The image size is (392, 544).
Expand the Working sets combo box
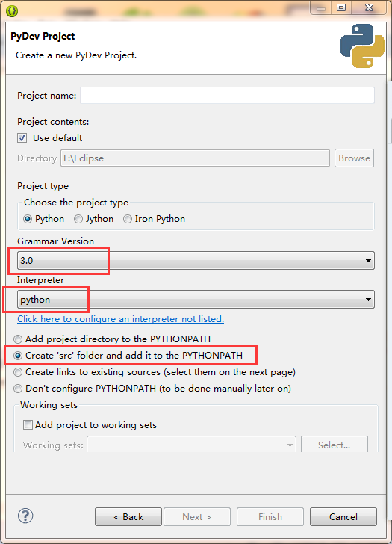point(191,445)
